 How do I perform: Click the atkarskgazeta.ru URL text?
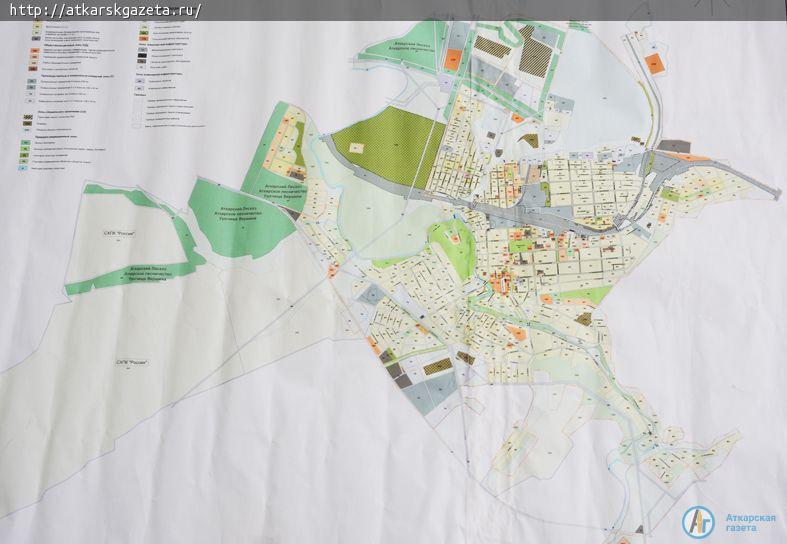coord(105,10)
